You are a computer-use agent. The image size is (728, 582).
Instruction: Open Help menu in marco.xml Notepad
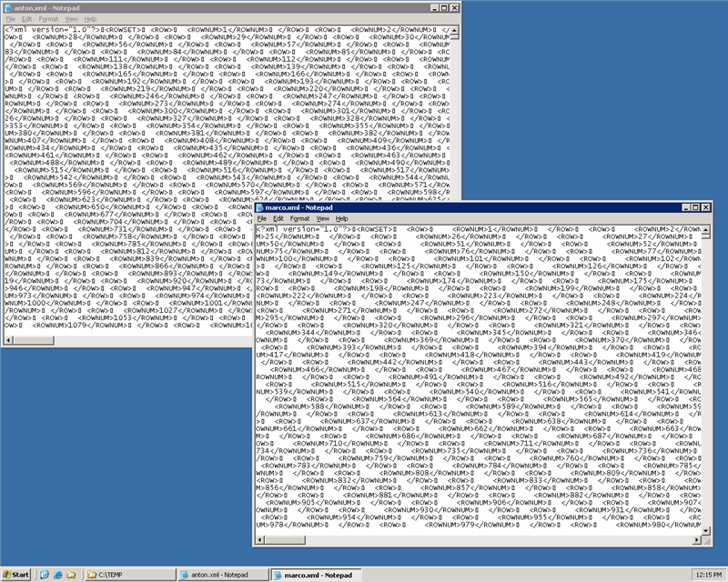click(342, 218)
